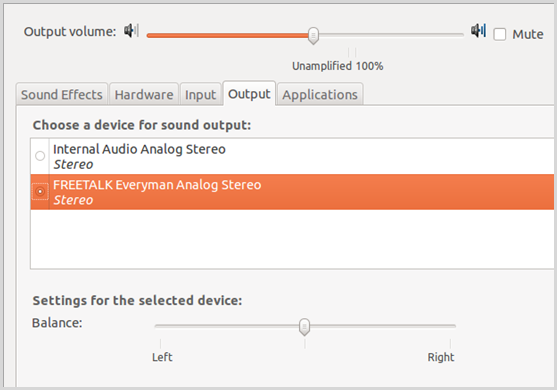Switch to the Sound Effects tab
557x390 pixels.
pos(61,94)
